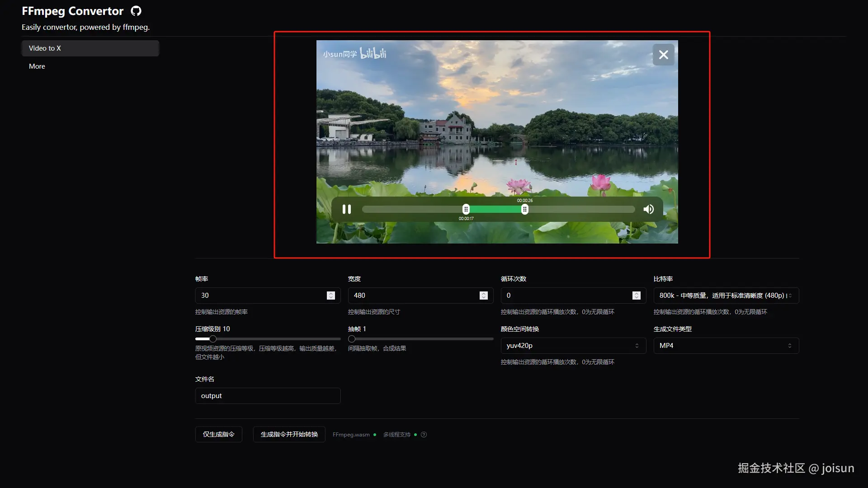Screen dimensions: 868x488
Task: Select the Video to X menu item
Action: point(90,48)
